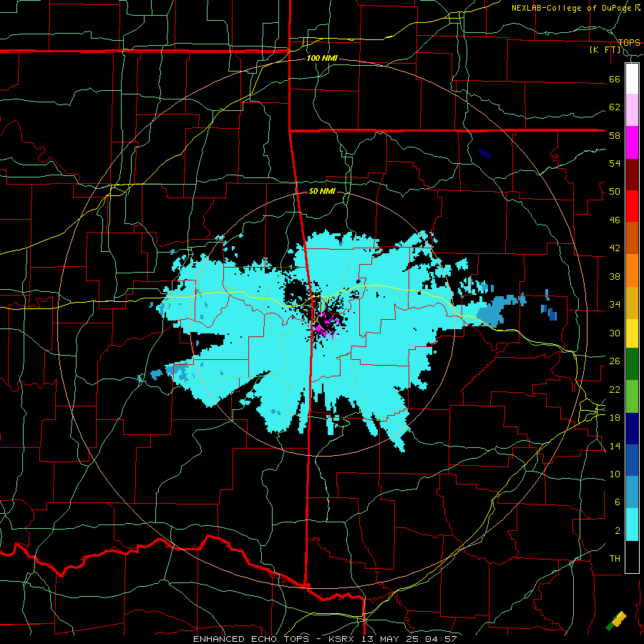
Task: Click the legend value 26
Action: (x=615, y=361)
